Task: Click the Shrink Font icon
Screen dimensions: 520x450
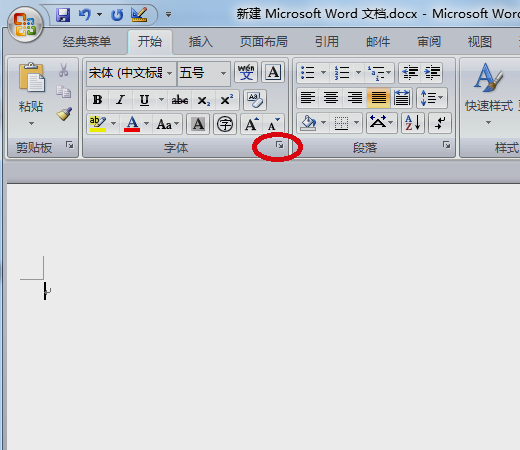Action: [274, 124]
